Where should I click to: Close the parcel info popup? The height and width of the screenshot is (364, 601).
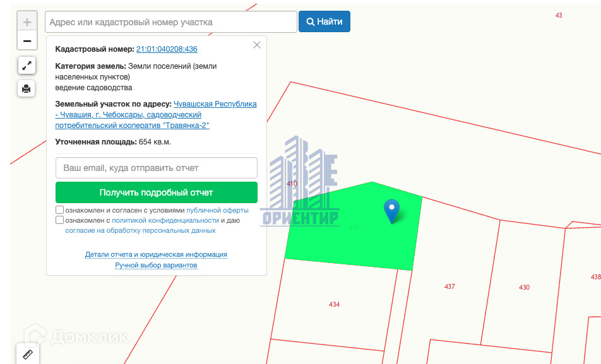tap(257, 45)
